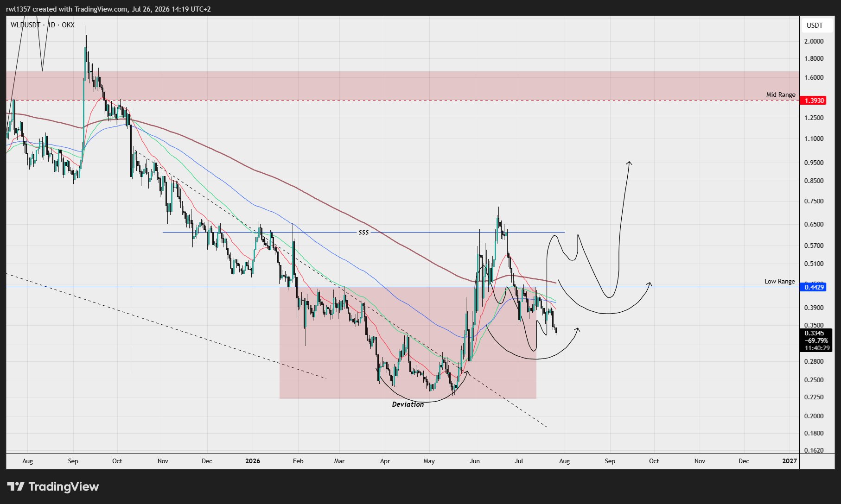Select the current price label 0.3345
The width and height of the screenshot is (841, 504).
click(x=814, y=333)
